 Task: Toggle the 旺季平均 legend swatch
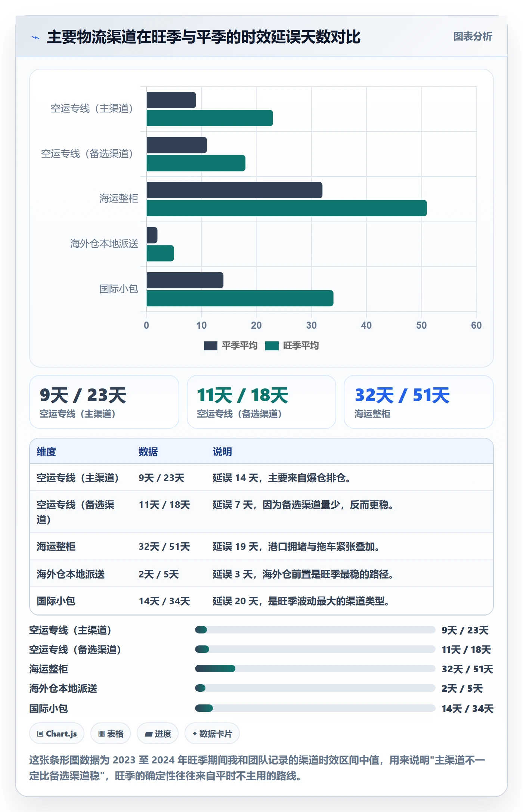[x=272, y=346]
